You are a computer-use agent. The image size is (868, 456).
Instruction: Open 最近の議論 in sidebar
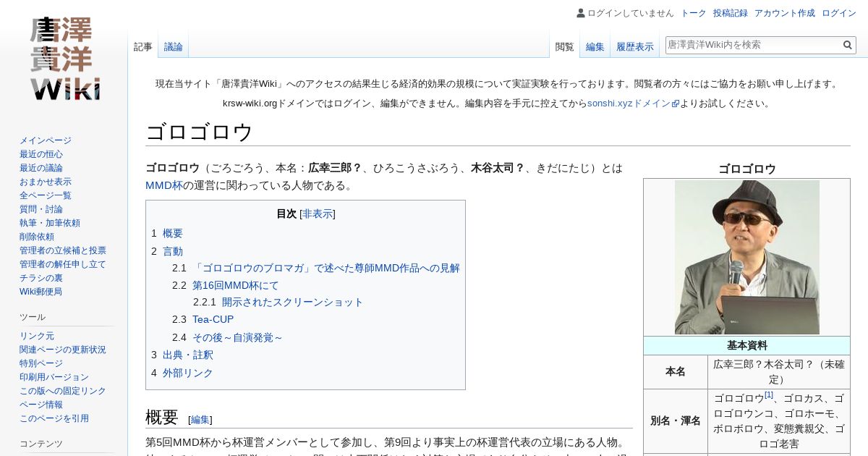pyautogui.click(x=41, y=168)
